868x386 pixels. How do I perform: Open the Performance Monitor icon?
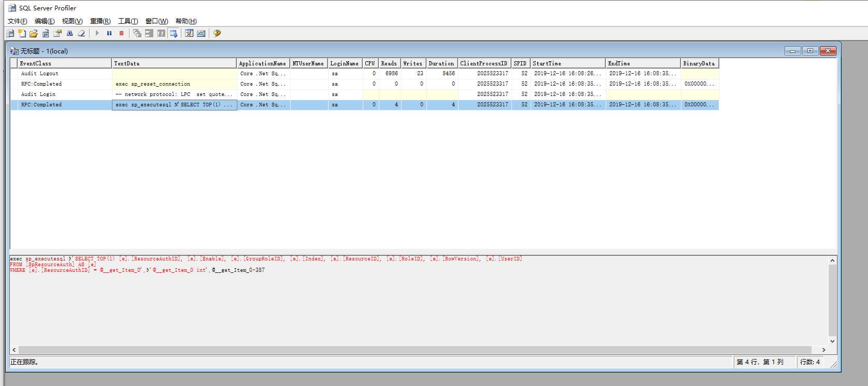click(201, 33)
